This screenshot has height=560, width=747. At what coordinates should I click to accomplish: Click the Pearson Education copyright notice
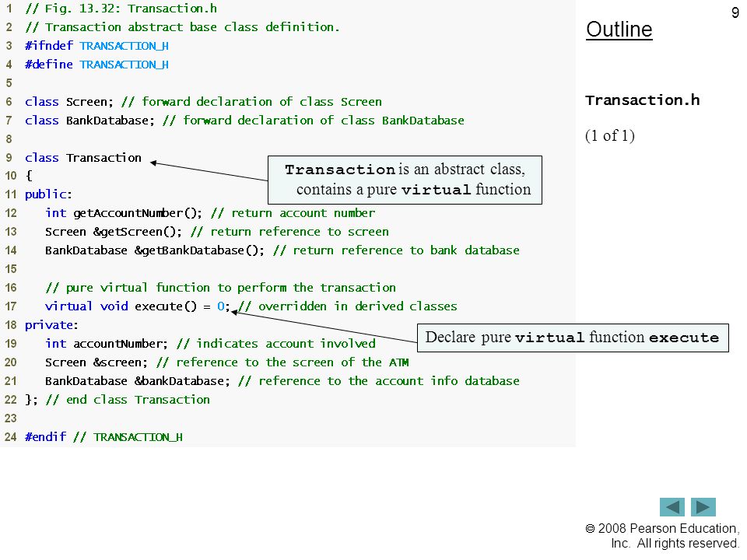(662, 536)
